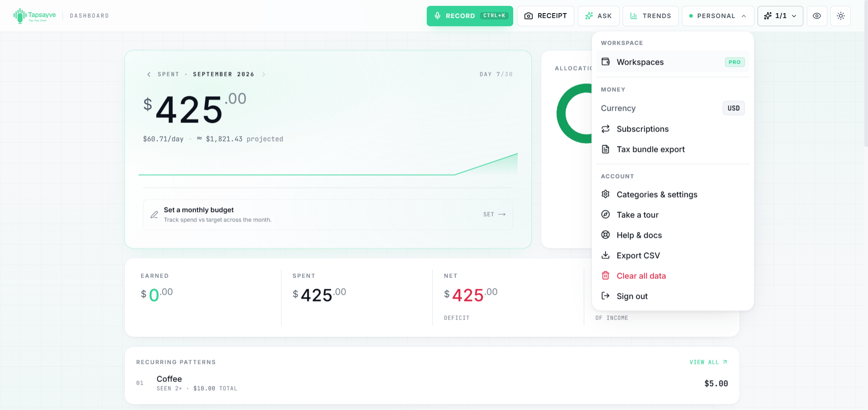Open Workspaces menu item
The height and width of the screenshot is (410, 868).
[672, 62]
